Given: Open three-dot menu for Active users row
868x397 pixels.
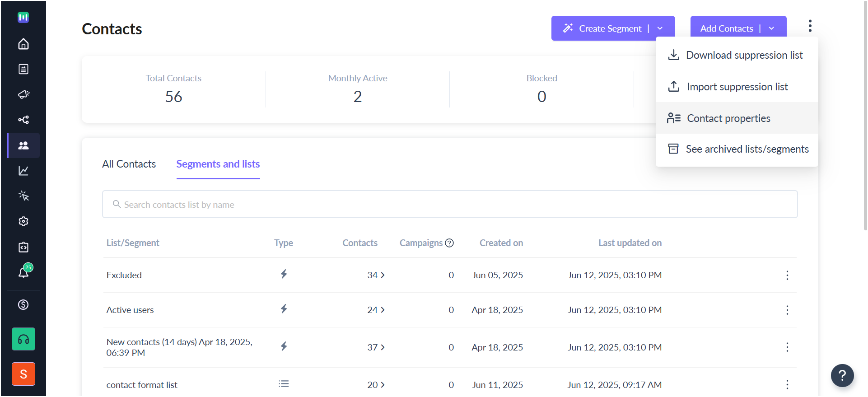Looking at the screenshot, I should (787, 310).
